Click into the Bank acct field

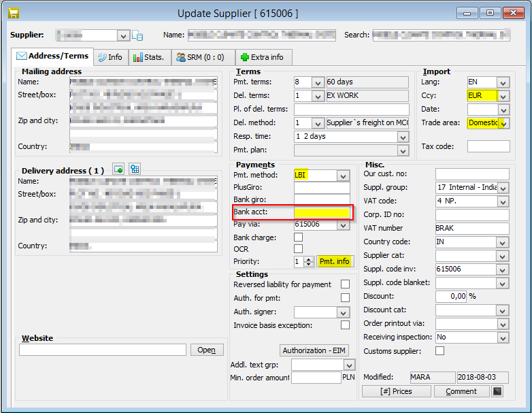tap(322, 213)
